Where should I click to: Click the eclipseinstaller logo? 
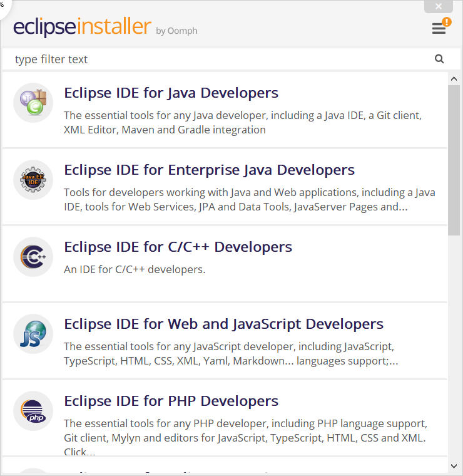(x=82, y=27)
